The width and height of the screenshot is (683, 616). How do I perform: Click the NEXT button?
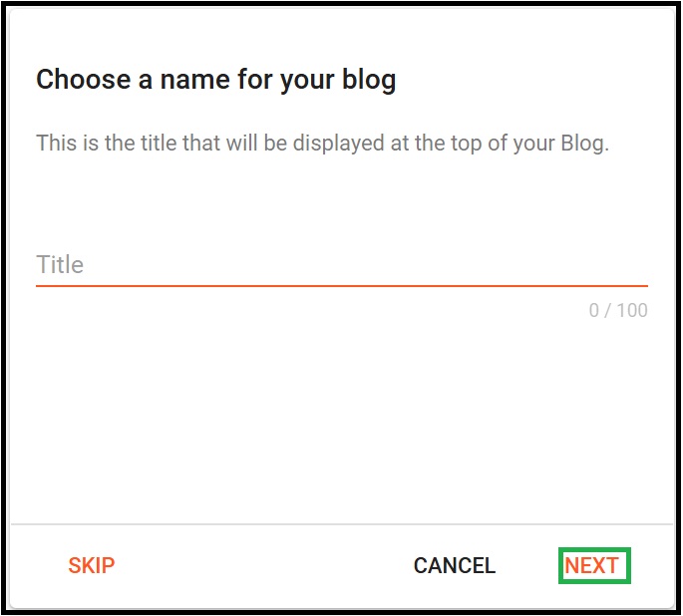592,566
